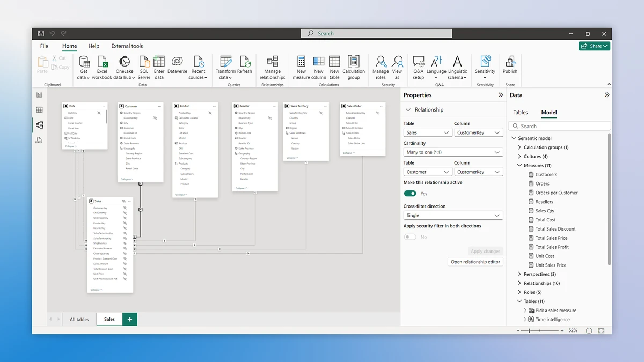Toggle visibility of ProductKey in Product table

point(210,113)
